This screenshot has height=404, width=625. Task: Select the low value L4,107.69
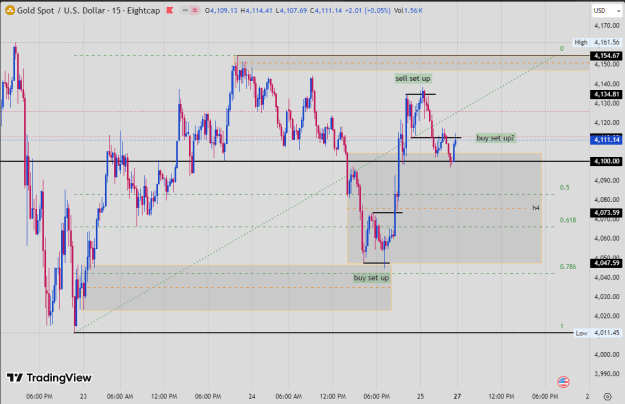(x=291, y=11)
